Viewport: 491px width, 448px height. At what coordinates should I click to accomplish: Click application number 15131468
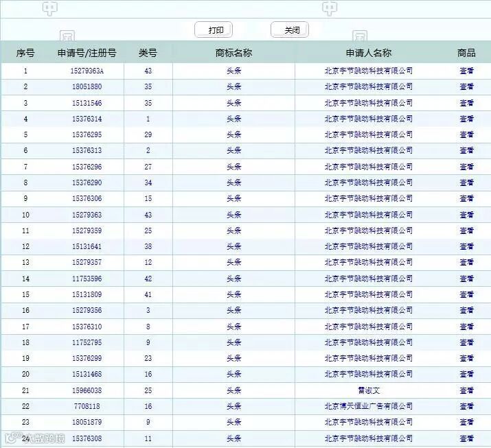coord(87,374)
